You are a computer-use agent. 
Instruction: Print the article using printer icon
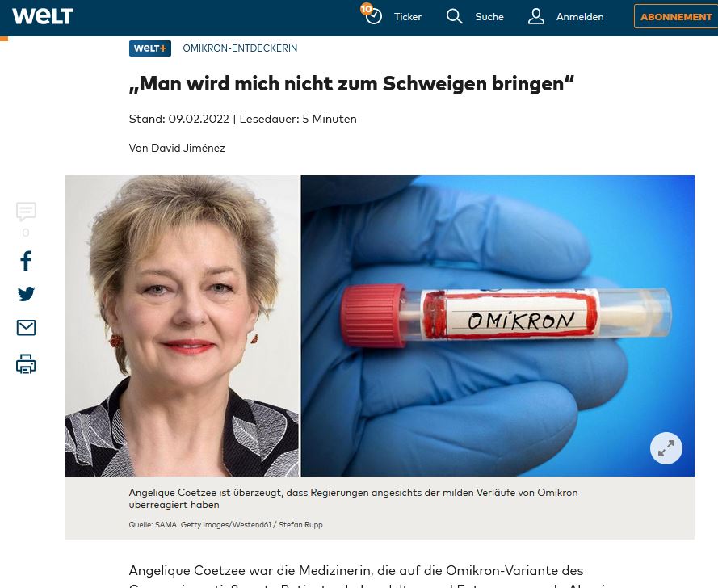[x=26, y=364]
